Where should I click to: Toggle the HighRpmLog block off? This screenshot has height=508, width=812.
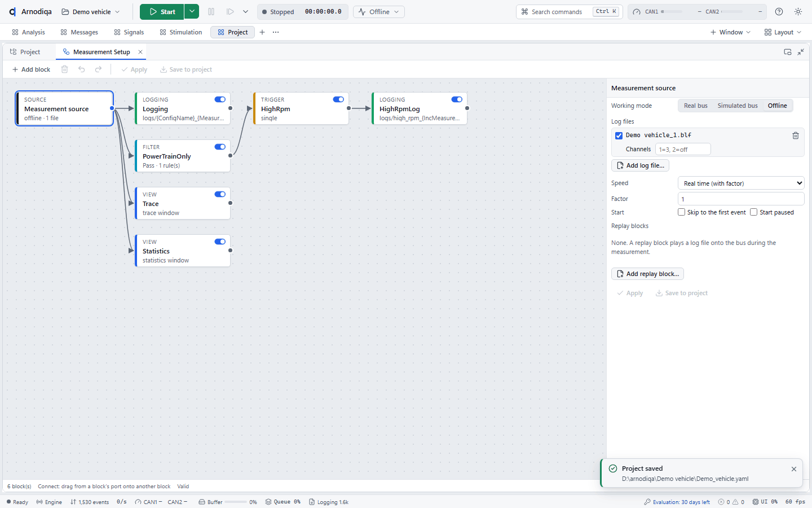(x=457, y=99)
